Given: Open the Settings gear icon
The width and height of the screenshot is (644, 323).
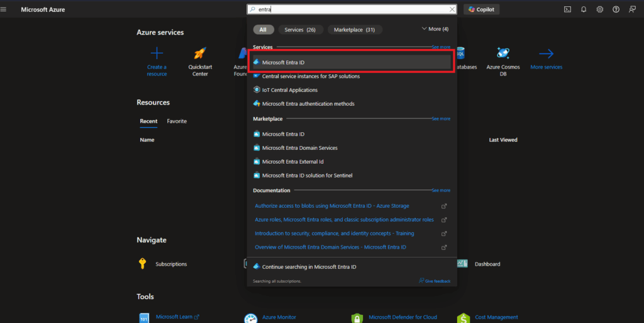Looking at the screenshot, I should pos(600,9).
